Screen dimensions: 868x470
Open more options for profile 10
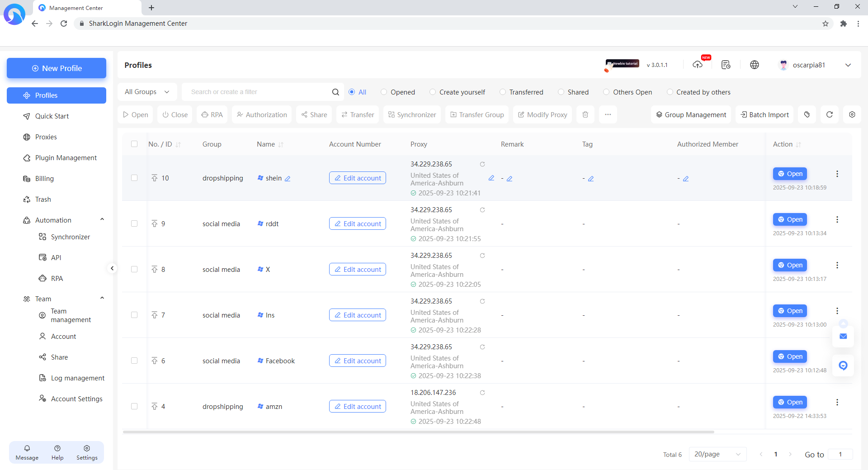[837, 174]
